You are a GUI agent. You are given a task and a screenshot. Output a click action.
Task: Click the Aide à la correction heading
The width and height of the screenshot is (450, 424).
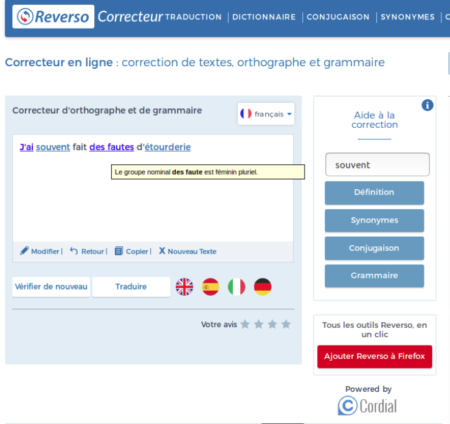click(374, 120)
